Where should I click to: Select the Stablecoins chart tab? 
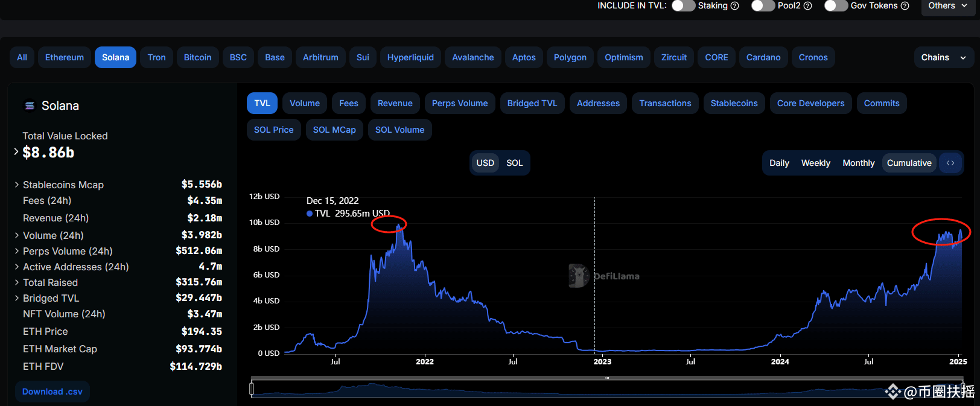pyautogui.click(x=734, y=103)
